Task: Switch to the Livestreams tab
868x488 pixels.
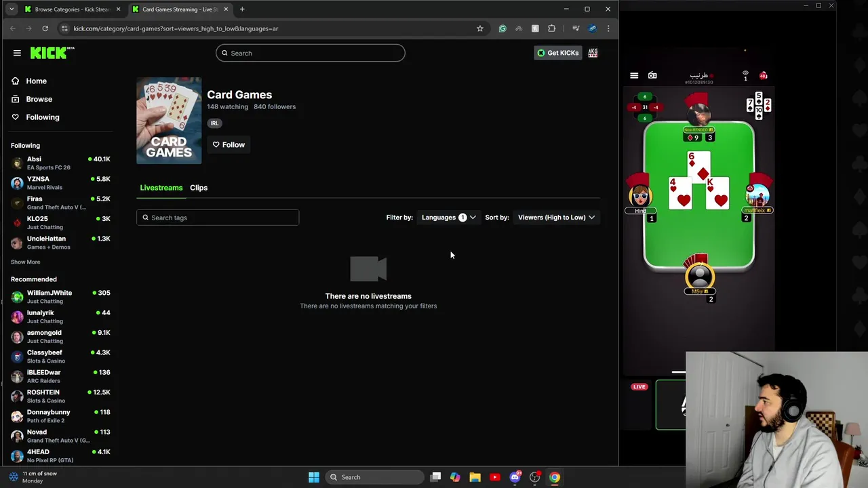Action: tap(161, 188)
